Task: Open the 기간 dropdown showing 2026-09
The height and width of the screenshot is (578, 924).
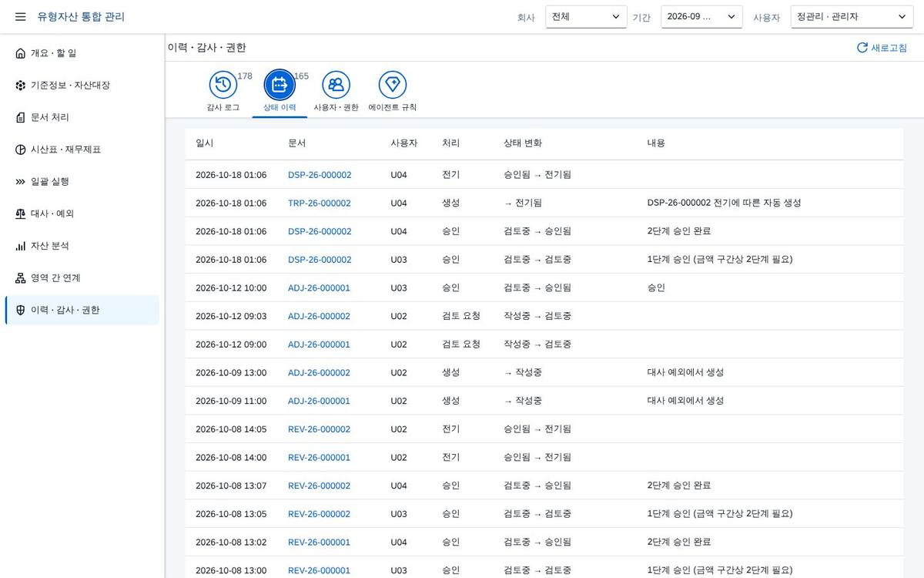Action: pyautogui.click(x=701, y=17)
